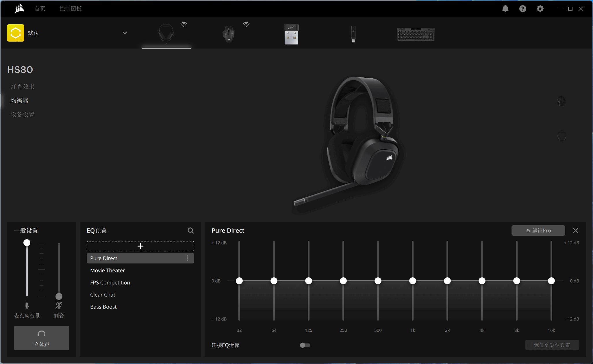593x364 pixels.
Task: Open the notifications bell
Action: [x=505, y=9]
